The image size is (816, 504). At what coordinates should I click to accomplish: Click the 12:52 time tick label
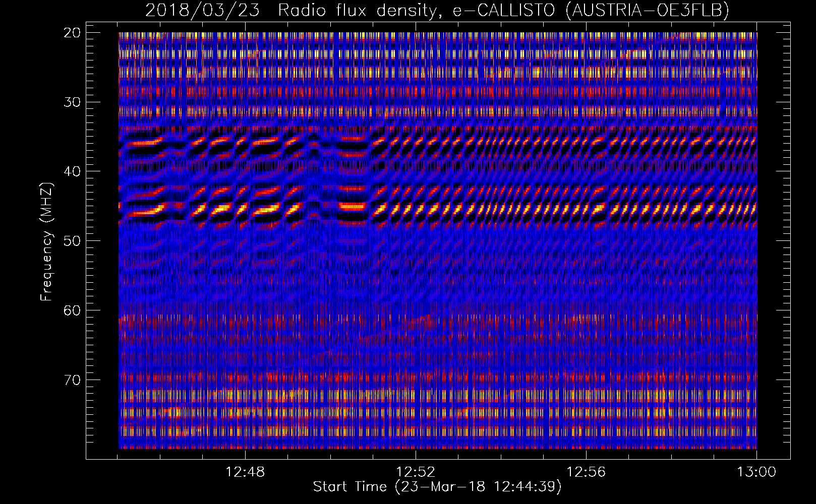tap(416, 472)
